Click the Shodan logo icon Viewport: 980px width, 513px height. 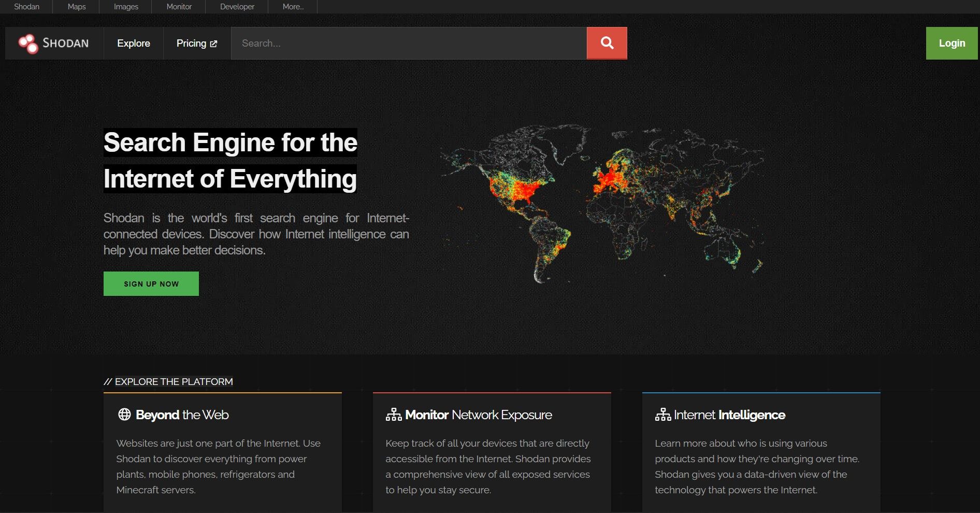tap(28, 44)
